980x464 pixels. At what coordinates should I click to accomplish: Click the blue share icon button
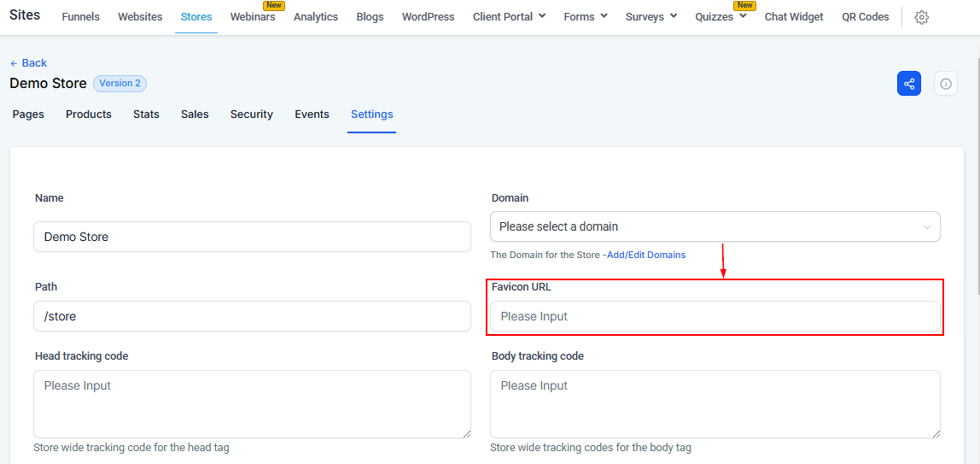click(909, 84)
